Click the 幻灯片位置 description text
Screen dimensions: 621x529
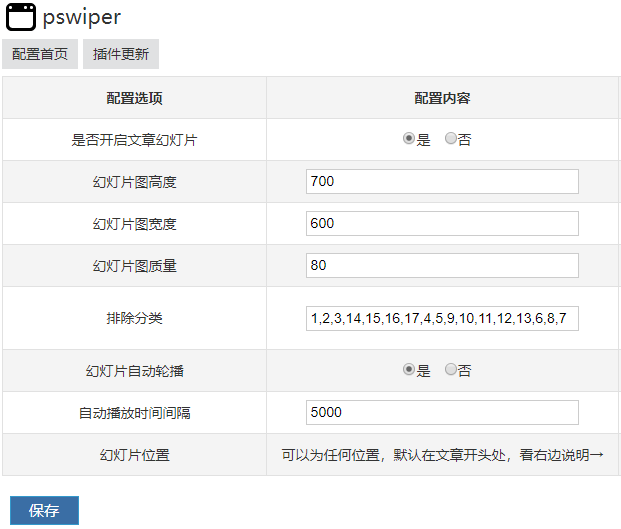coord(442,455)
